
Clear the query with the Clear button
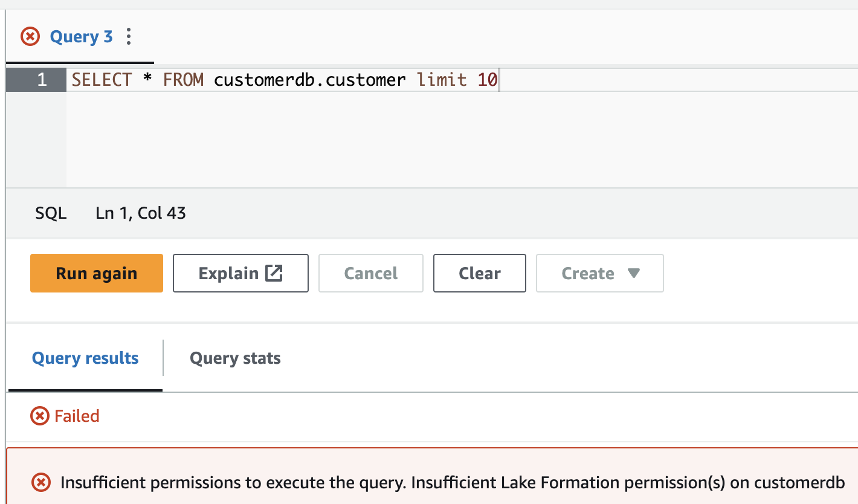click(479, 273)
